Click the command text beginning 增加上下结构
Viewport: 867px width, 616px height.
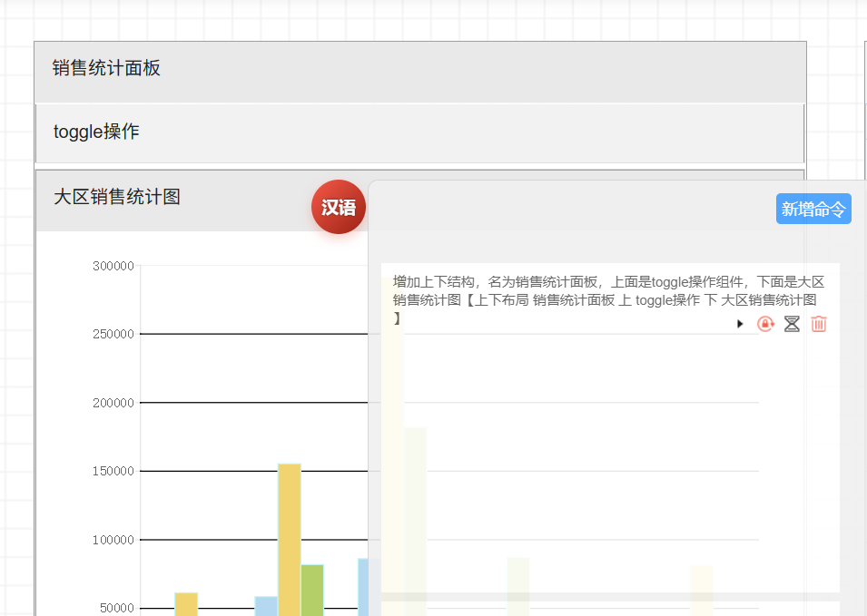coord(608,299)
